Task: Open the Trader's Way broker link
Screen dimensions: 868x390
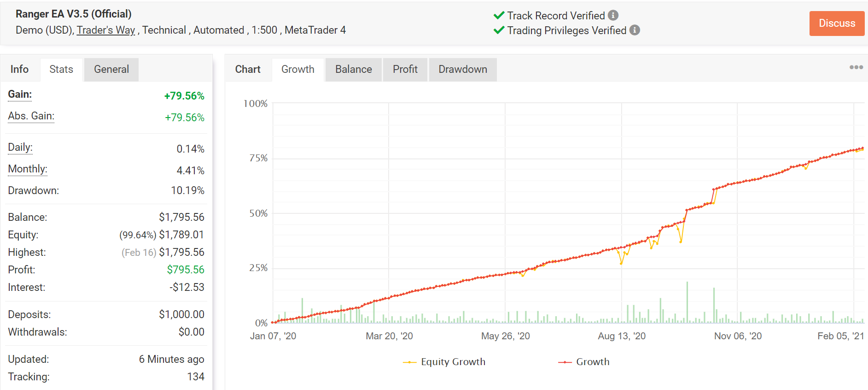Action: tap(105, 30)
